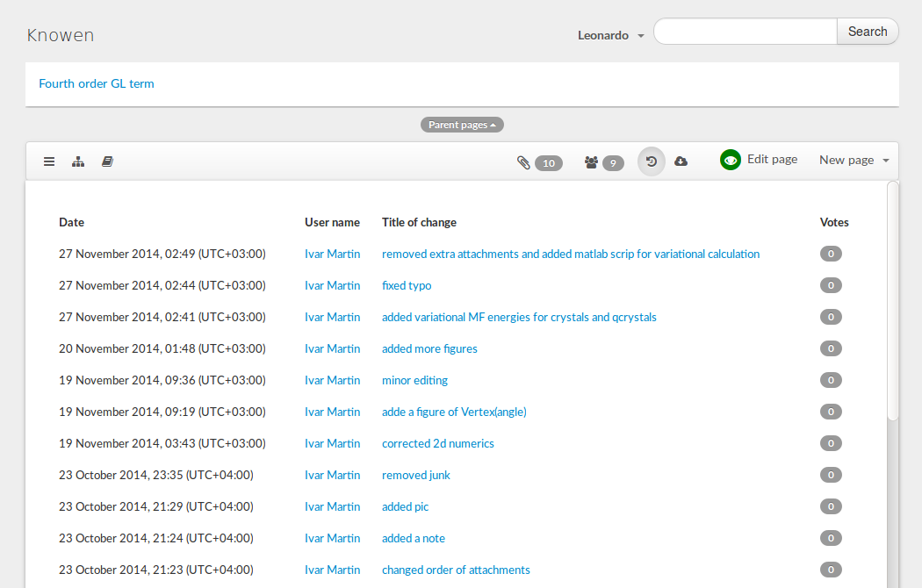Expand the Parent pages section
The width and height of the screenshot is (922, 588).
(x=462, y=125)
